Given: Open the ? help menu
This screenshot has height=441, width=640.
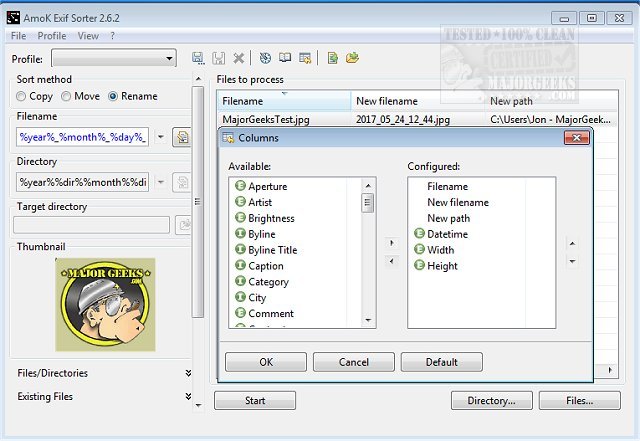Looking at the screenshot, I should [x=113, y=36].
